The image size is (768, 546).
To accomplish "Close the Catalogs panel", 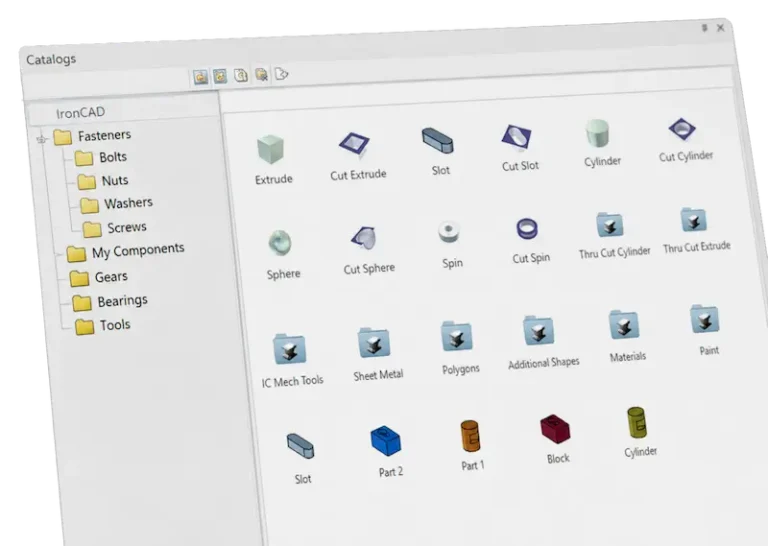I will [720, 28].
